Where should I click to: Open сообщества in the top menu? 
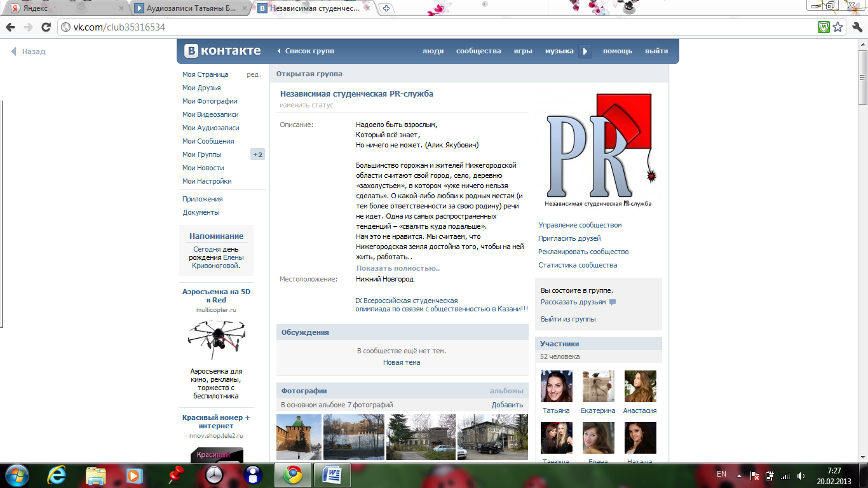coord(478,51)
